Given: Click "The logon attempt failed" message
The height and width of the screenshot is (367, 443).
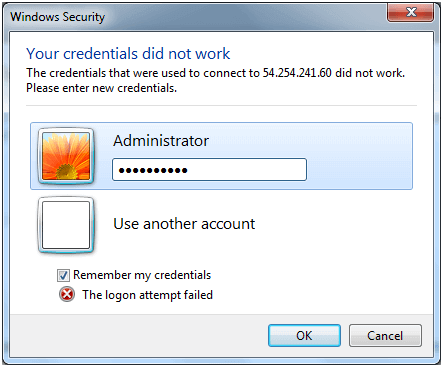Looking at the screenshot, I should click(x=147, y=295).
